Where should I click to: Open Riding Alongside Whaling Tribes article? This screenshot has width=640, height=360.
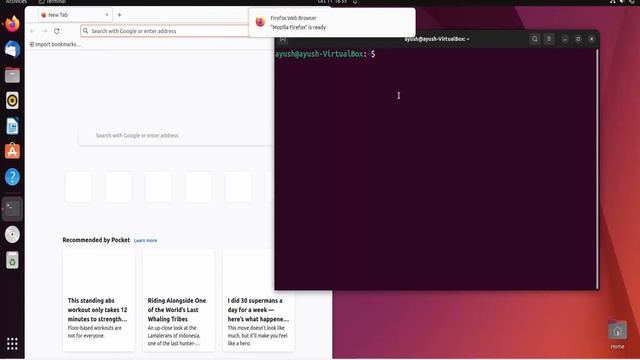pos(178,301)
